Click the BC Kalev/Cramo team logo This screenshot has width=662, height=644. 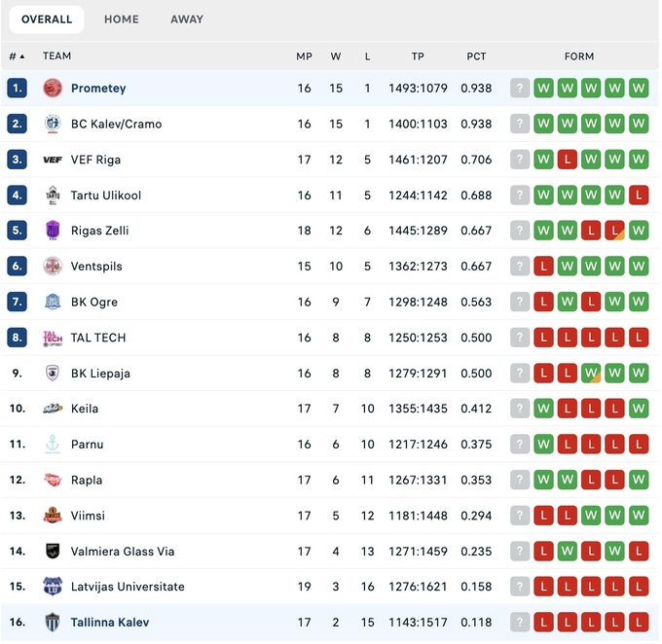[x=53, y=125]
